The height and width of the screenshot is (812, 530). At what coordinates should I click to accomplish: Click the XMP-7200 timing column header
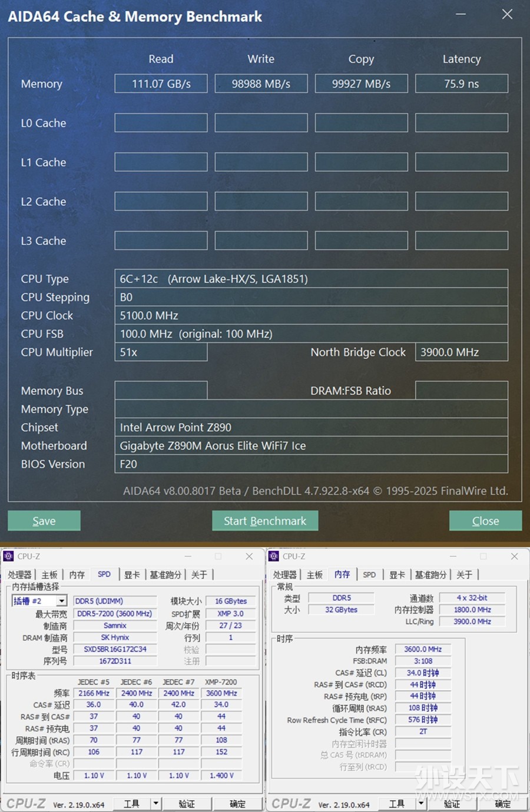tap(221, 681)
